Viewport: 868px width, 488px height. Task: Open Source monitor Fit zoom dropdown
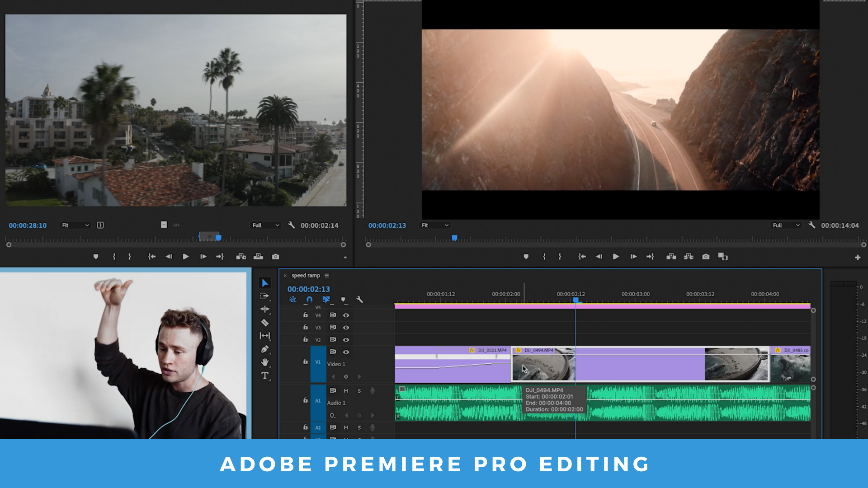click(75, 225)
